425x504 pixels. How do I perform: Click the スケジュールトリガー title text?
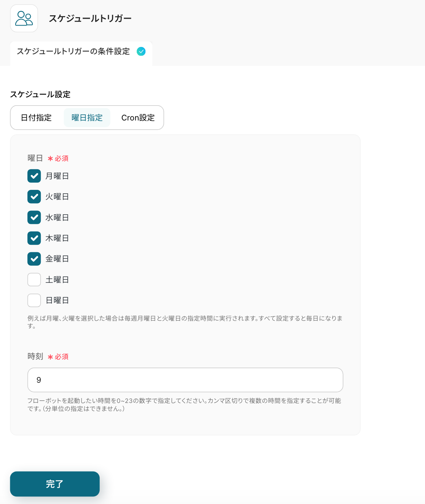[x=90, y=18]
